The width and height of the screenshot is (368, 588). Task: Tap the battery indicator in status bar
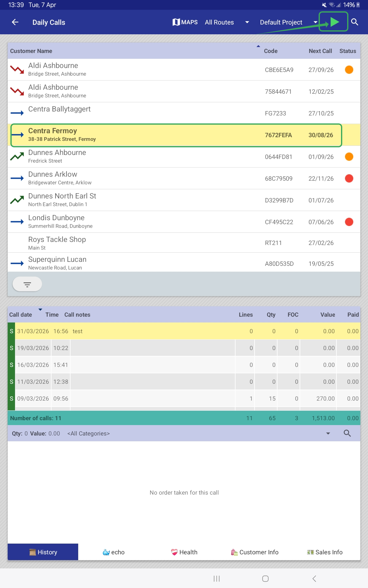pyautogui.click(x=358, y=5)
